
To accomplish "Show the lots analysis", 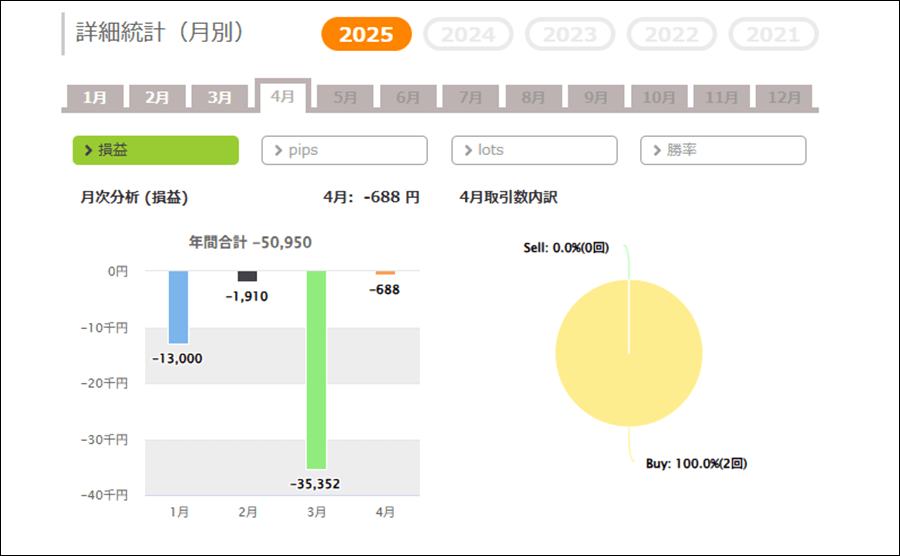I will 534,150.
